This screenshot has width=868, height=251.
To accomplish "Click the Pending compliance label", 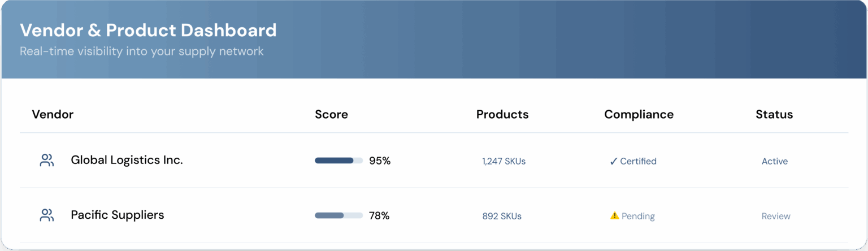I will pyautogui.click(x=638, y=216).
